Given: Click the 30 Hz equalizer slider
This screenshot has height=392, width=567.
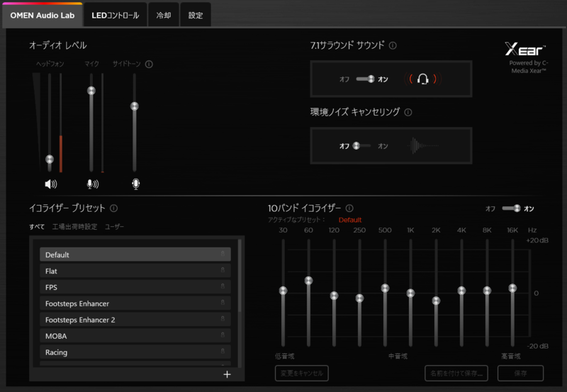Looking at the screenshot, I should pyautogui.click(x=283, y=291).
